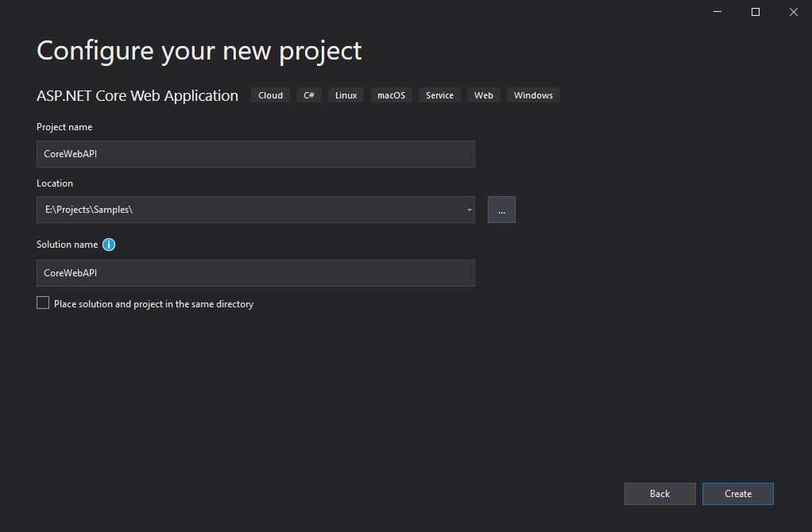Click the Cloud tag
This screenshot has height=532, width=812.
[270, 95]
